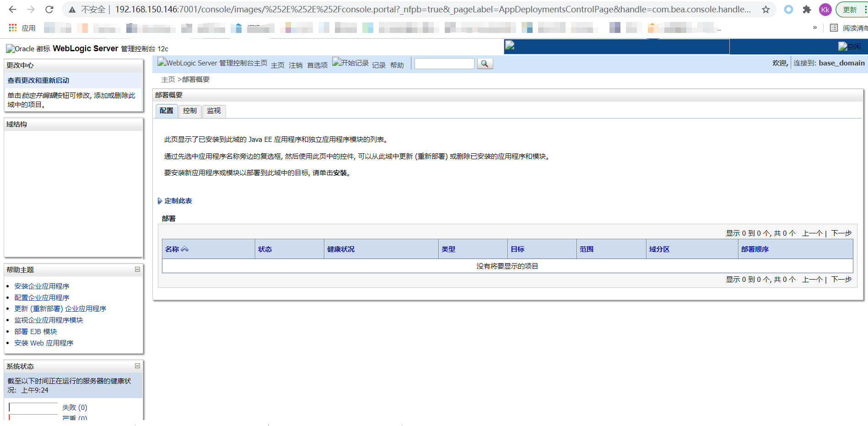The width and height of the screenshot is (868, 426).
Task: Open the 查看更改和重新启动 link
Action: [38, 80]
